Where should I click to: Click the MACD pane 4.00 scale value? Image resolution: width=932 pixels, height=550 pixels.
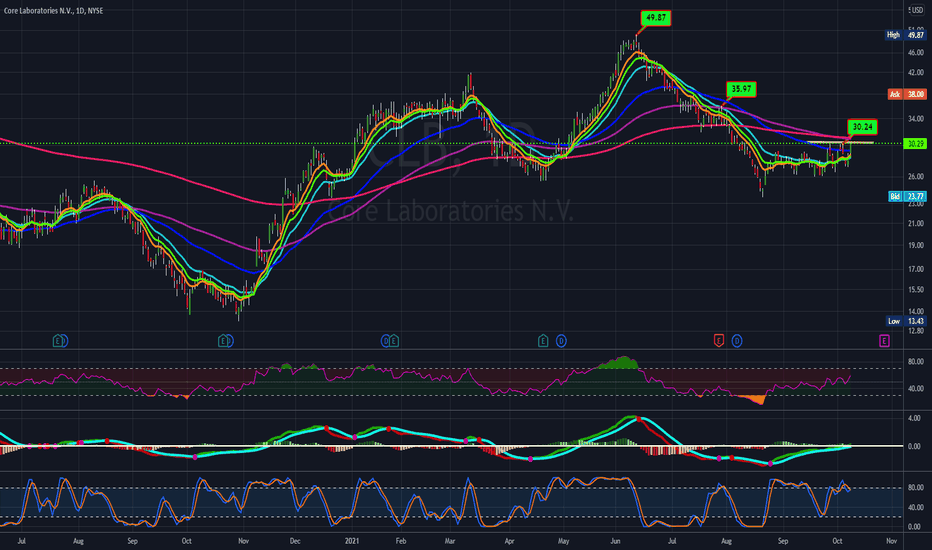coord(915,419)
